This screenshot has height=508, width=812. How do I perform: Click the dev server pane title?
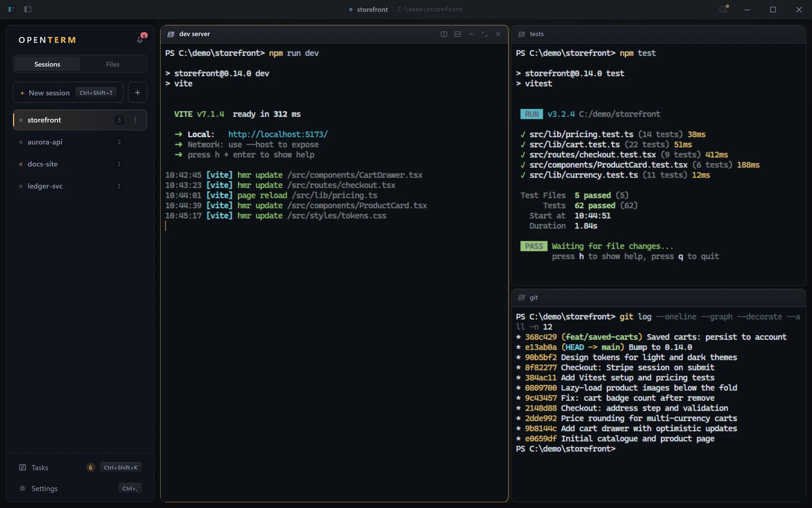click(x=194, y=34)
